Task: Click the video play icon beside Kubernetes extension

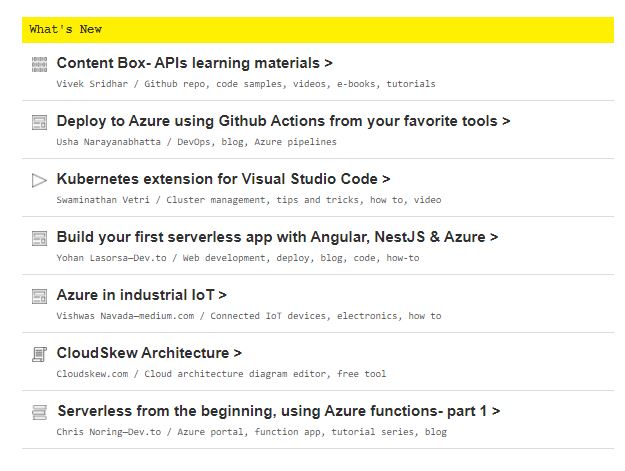Action: coord(39,180)
